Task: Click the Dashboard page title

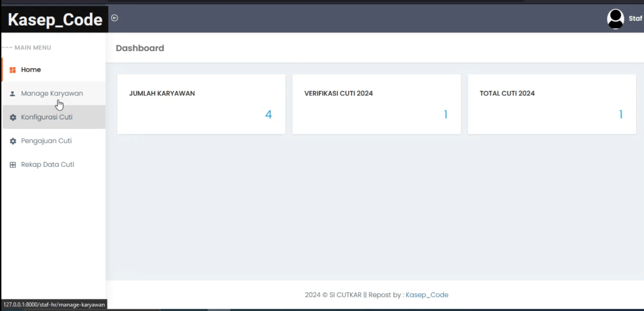Action: coord(140,48)
